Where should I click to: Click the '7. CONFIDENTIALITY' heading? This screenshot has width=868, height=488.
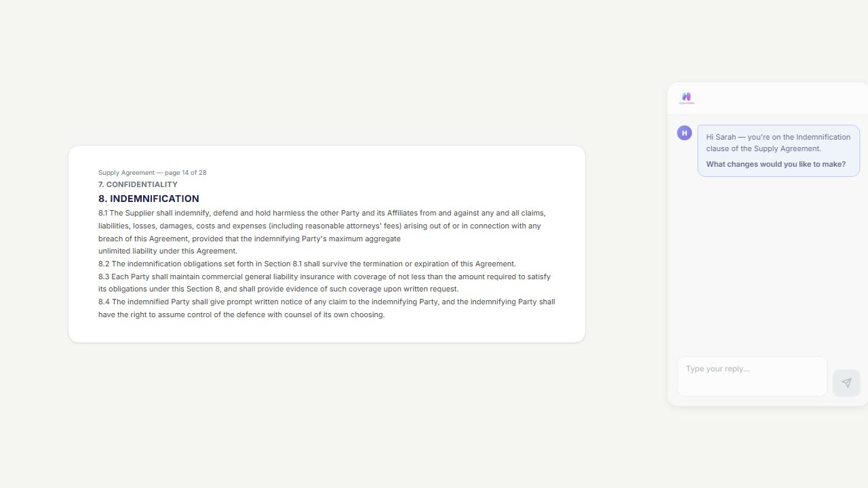click(138, 184)
